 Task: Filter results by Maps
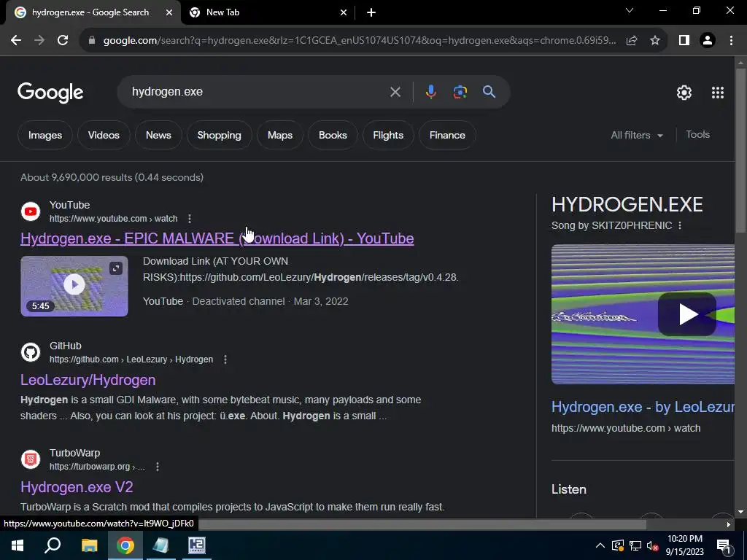point(279,135)
